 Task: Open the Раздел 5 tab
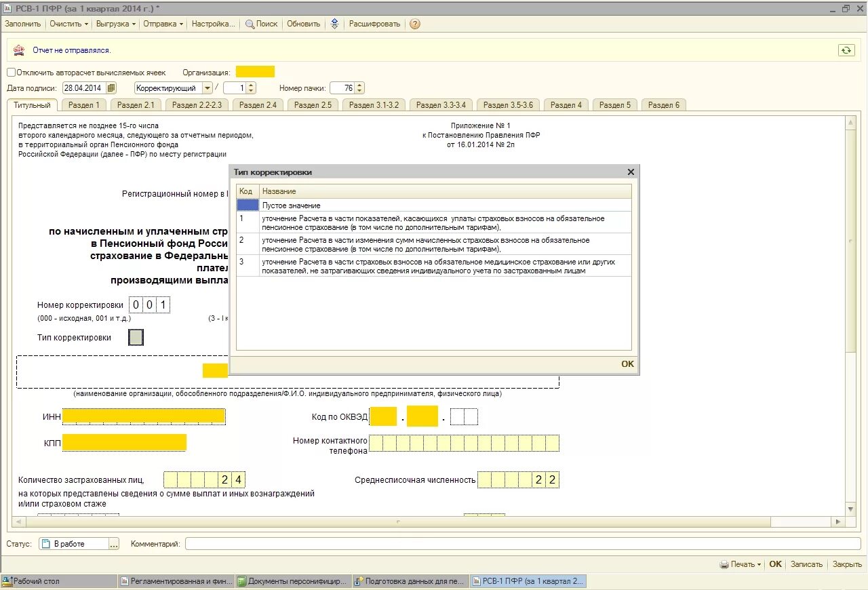614,105
